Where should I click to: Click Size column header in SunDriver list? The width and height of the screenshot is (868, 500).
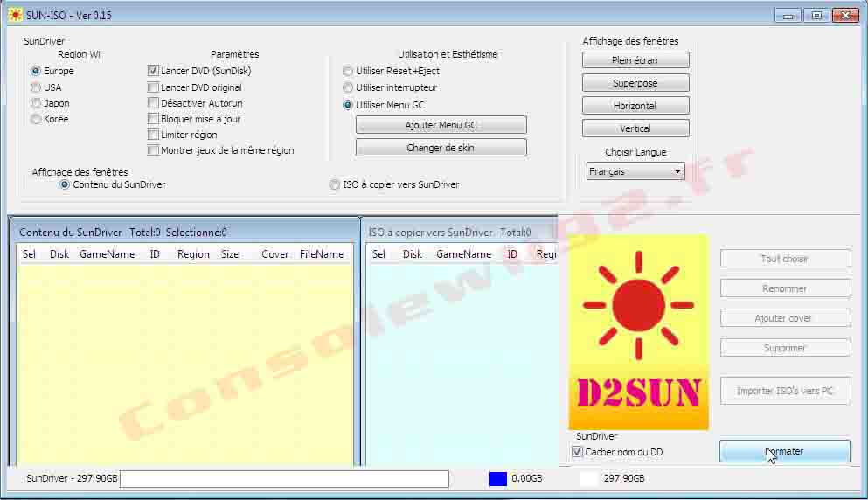click(230, 254)
